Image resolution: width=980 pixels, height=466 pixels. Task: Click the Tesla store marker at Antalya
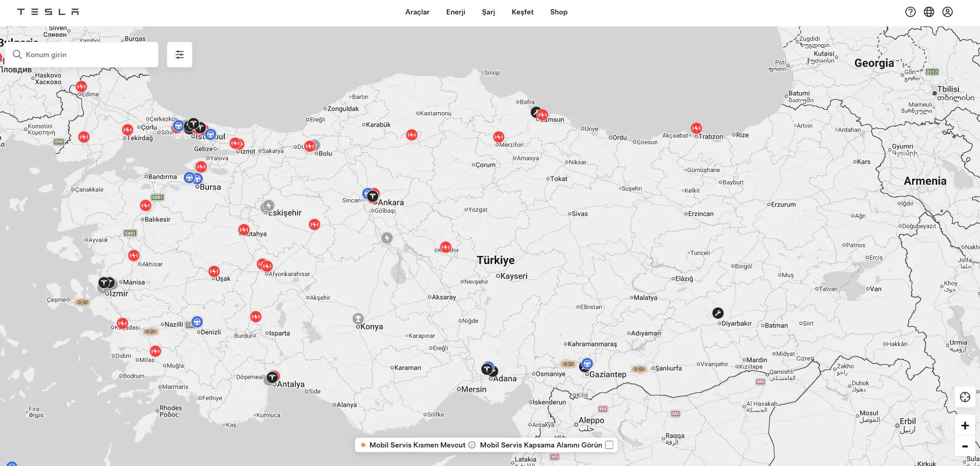(x=272, y=378)
